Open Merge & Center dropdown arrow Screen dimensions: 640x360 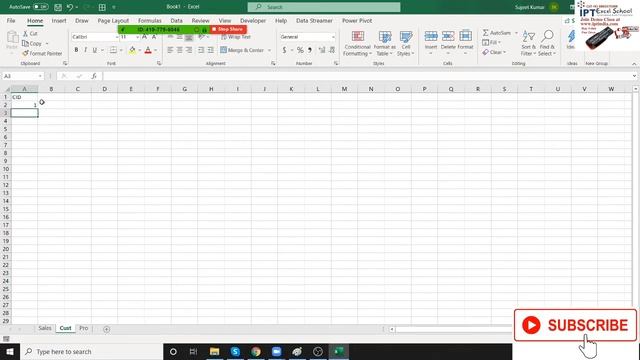269,50
